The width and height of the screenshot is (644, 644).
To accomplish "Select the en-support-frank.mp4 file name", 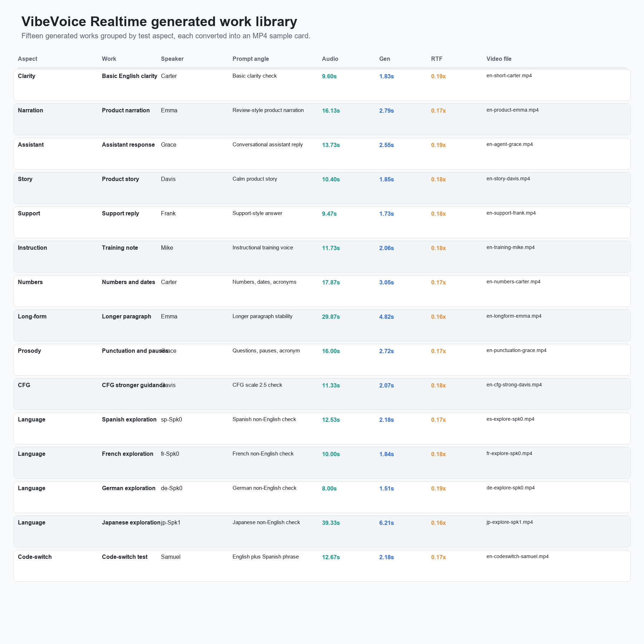I will (x=511, y=213).
